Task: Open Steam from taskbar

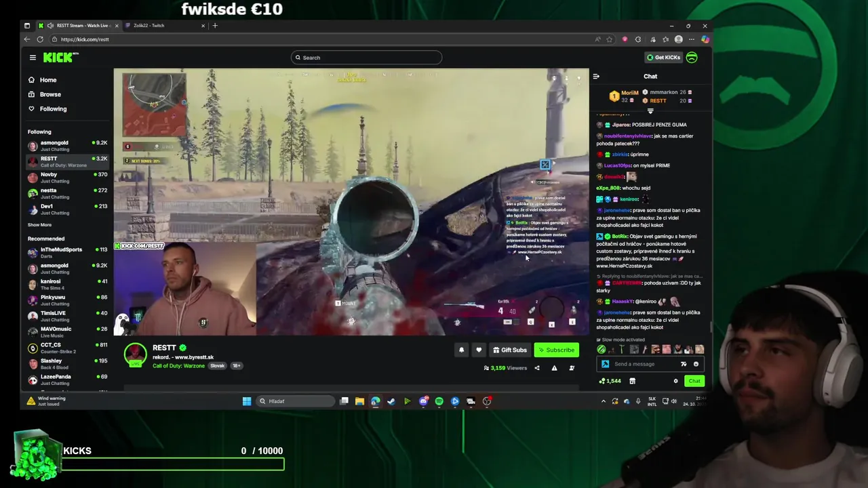Action: pos(391,401)
